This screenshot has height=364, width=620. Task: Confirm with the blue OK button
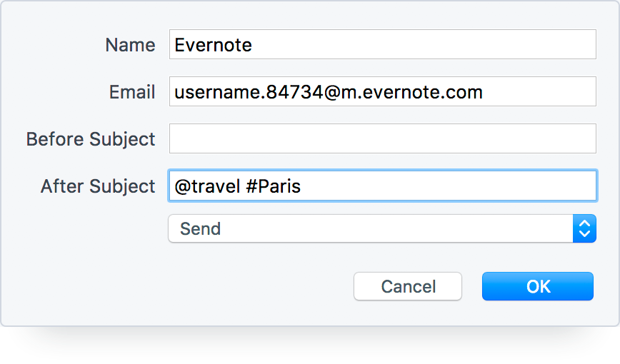[538, 286]
